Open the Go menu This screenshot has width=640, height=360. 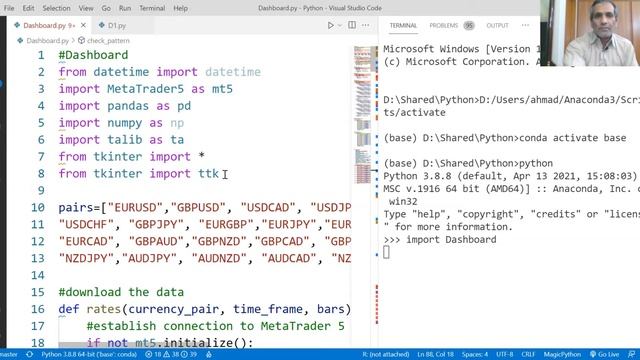coord(106,8)
